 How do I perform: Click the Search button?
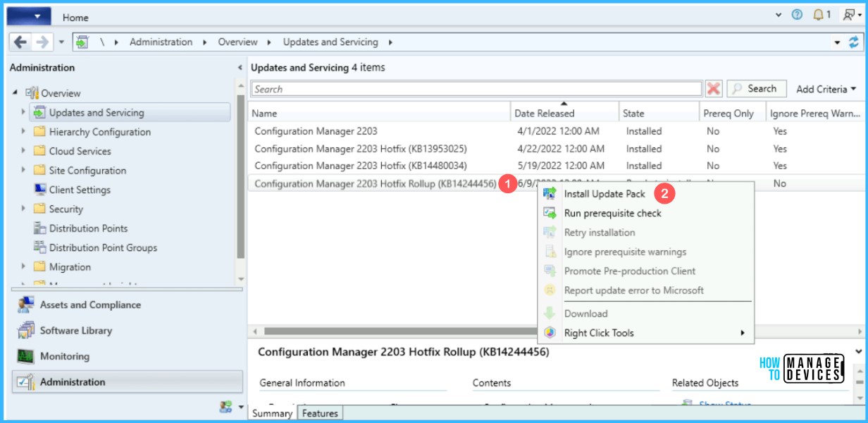coord(757,89)
